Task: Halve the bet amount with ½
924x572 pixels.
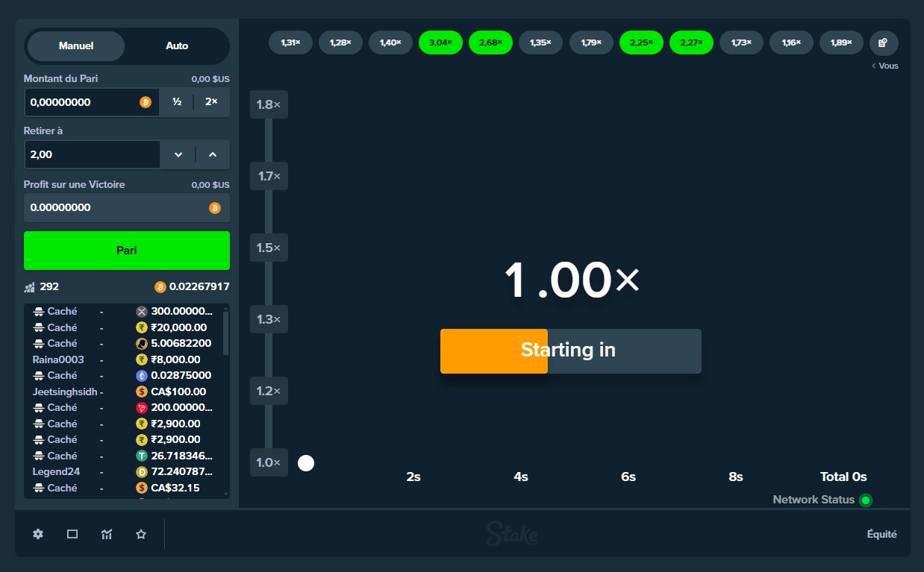Action: [x=177, y=102]
